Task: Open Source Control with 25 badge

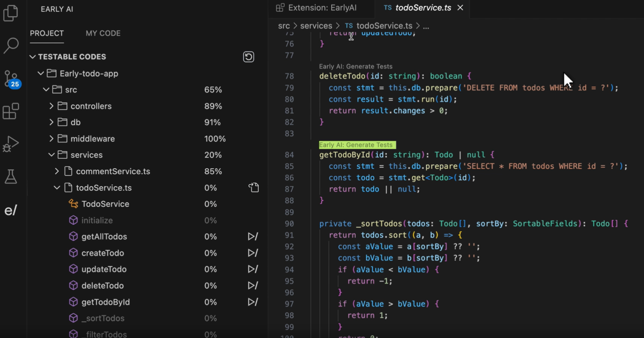Action: tap(11, 79)
